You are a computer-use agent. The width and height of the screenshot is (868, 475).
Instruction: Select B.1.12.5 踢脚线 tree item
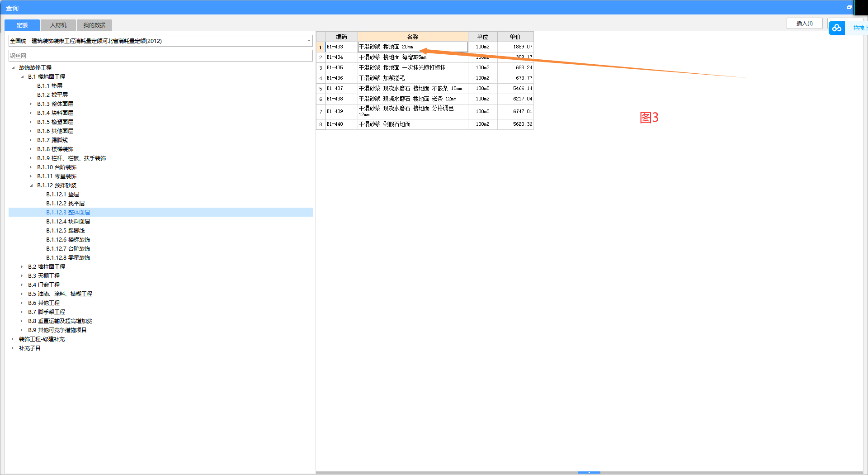point(66,231)
